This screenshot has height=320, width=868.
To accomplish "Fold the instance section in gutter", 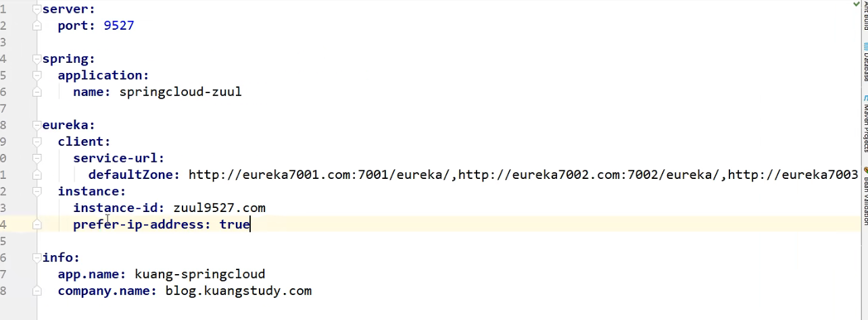I will pos(37,192).
